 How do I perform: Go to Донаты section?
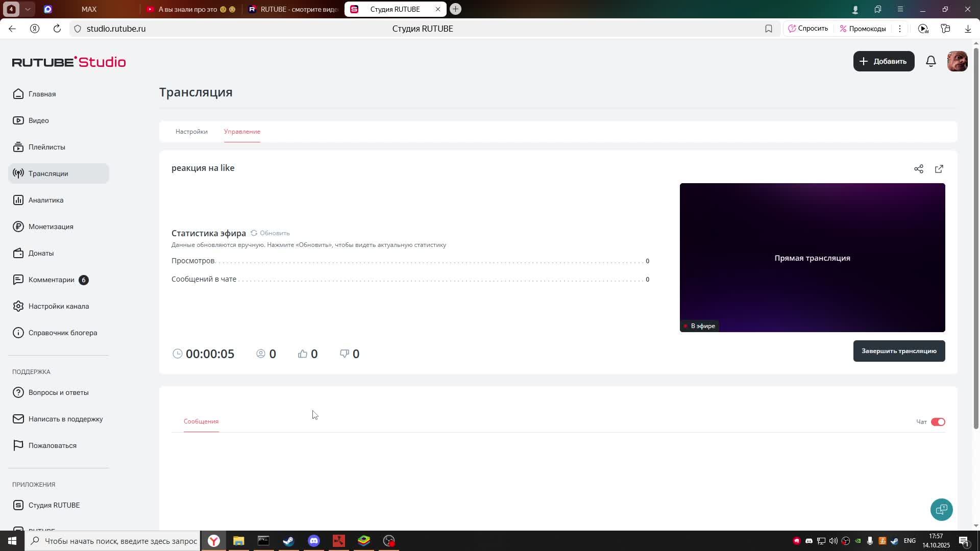(x=41, y=253)
